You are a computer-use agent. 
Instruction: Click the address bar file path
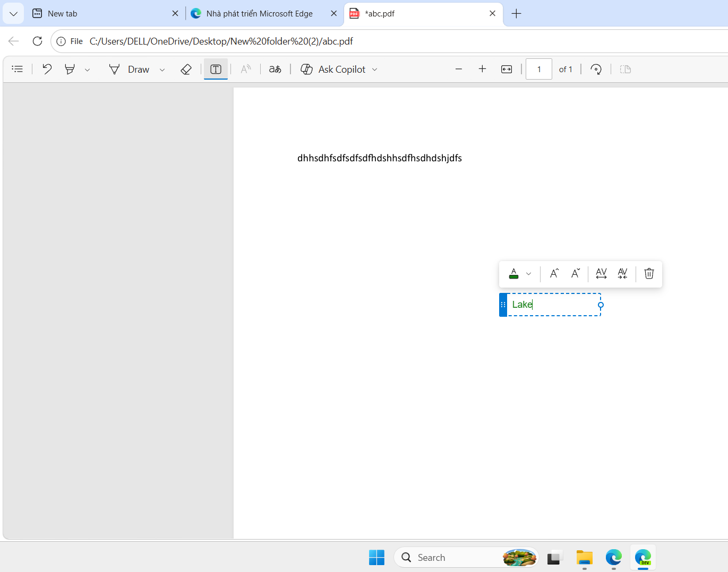(x=221, y=41)
